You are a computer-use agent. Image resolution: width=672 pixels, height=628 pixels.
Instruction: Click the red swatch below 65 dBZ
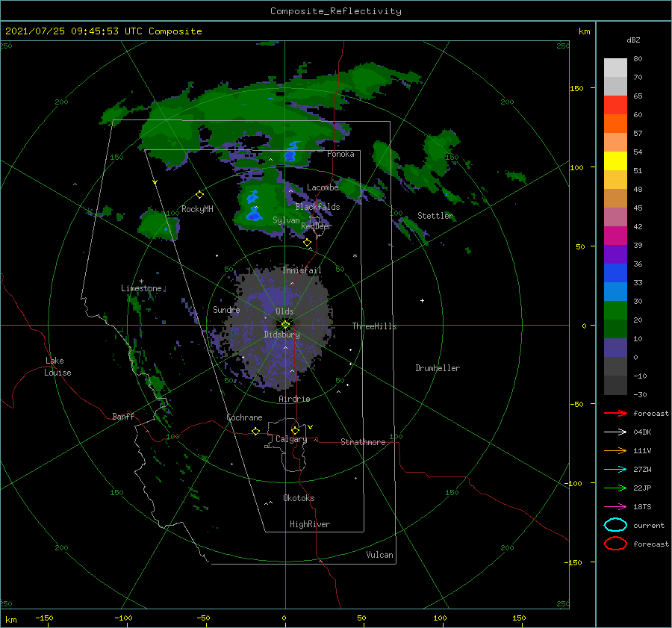(615, 105)
